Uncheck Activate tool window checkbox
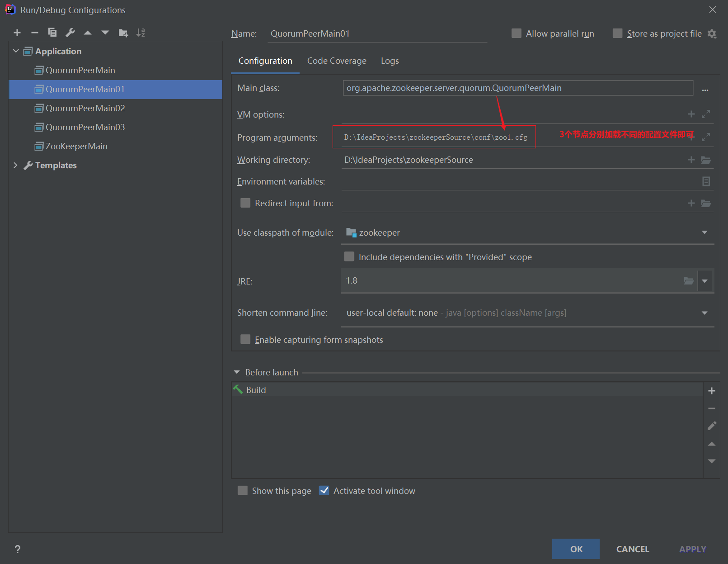728x564 pixels. 324,490
